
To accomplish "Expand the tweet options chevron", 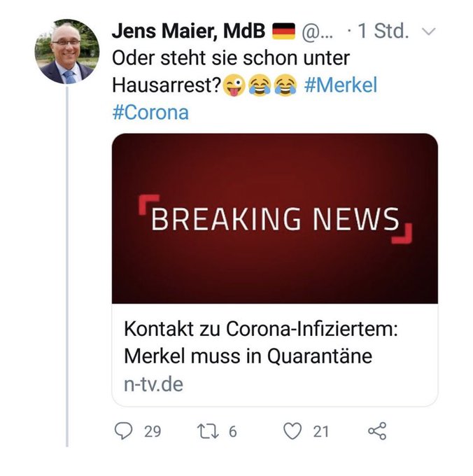I will point(429,31).
